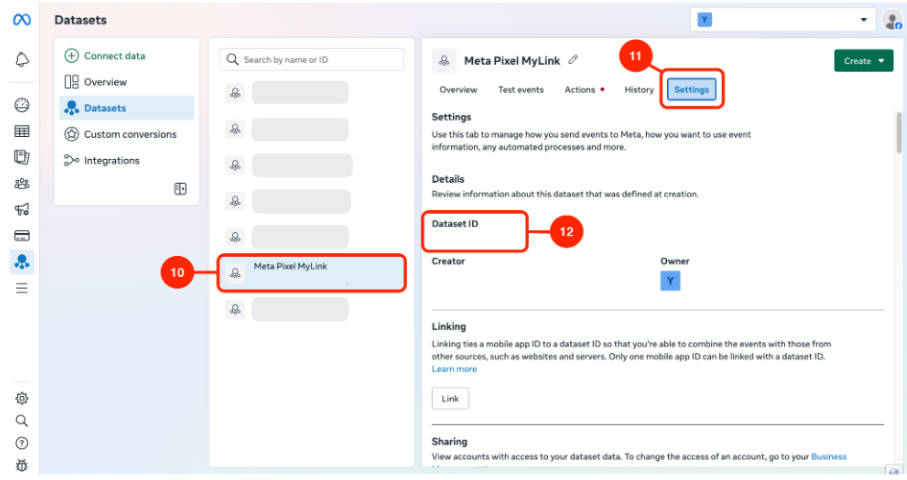Open the table grid icon in sidebar

21,131
